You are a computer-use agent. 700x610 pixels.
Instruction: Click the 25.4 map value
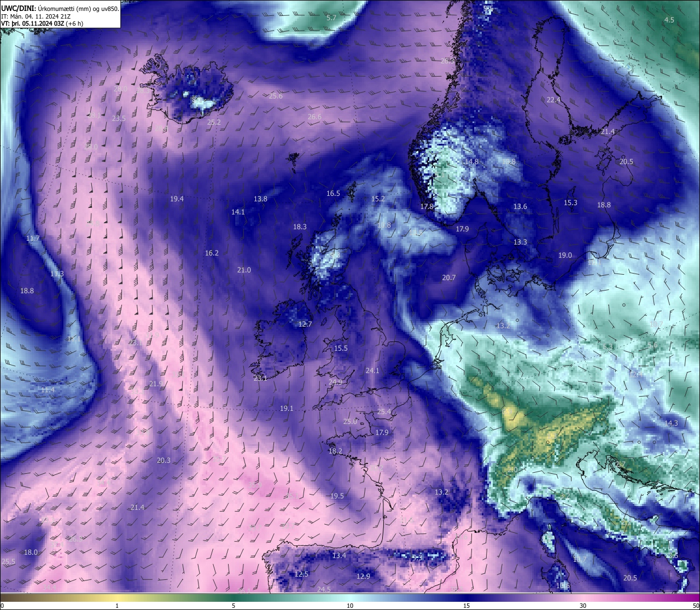[384, 412]
